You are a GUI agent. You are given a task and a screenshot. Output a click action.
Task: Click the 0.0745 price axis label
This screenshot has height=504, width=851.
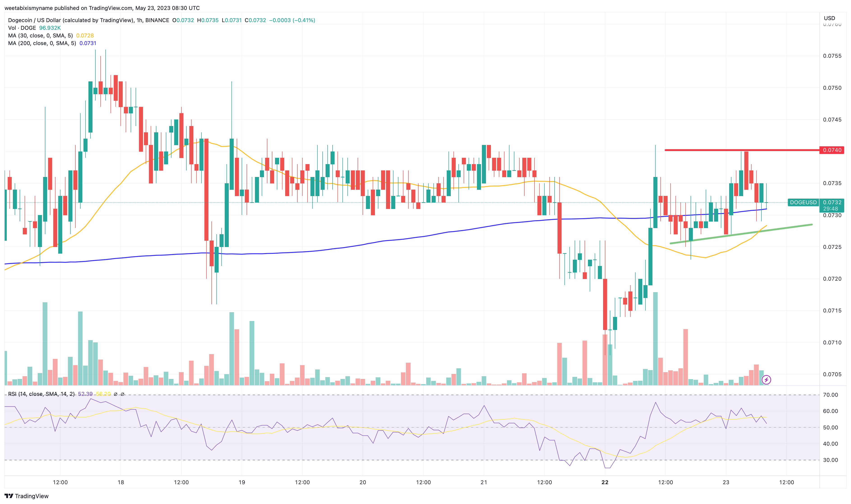[x=832, y=119]
